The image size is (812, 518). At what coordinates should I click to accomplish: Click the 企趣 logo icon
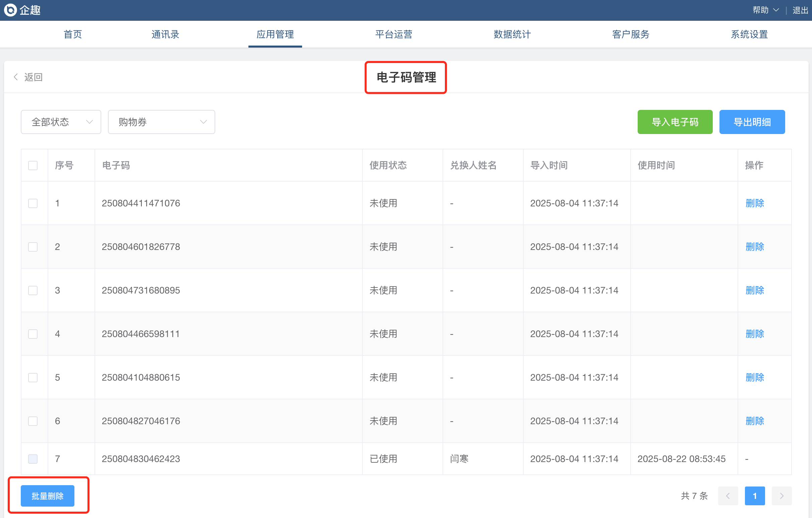[x=10, y=10]
